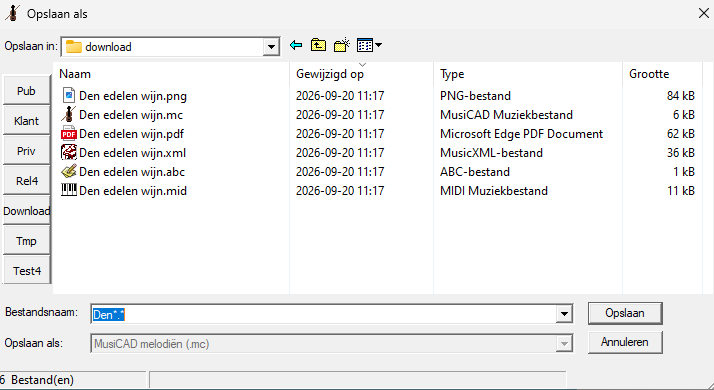Open the Opslaan als file type dropdown
Image resolution: width=714 pixels, height=390 pixels.
pyautogui.click(x=564, y=344)
